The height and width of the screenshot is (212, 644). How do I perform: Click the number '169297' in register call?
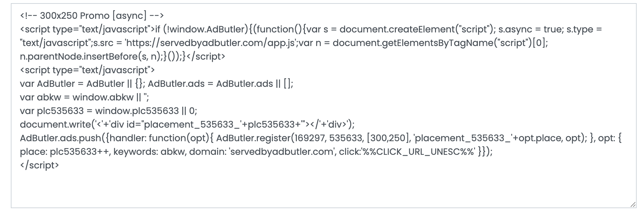coord(309,138)
